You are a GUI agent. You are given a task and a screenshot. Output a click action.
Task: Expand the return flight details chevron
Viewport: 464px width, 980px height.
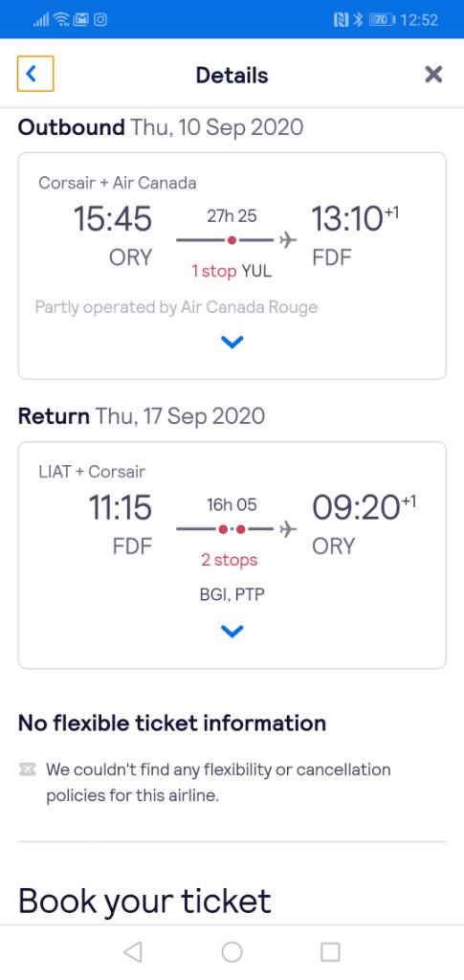pyautogui.click(x=232, y=632)
